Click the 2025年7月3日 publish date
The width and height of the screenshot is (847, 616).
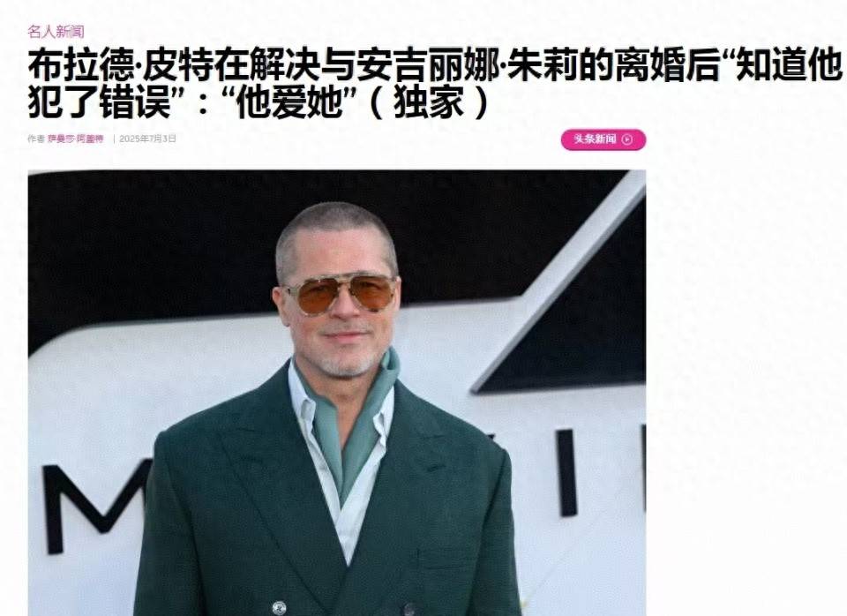(147, 139)
